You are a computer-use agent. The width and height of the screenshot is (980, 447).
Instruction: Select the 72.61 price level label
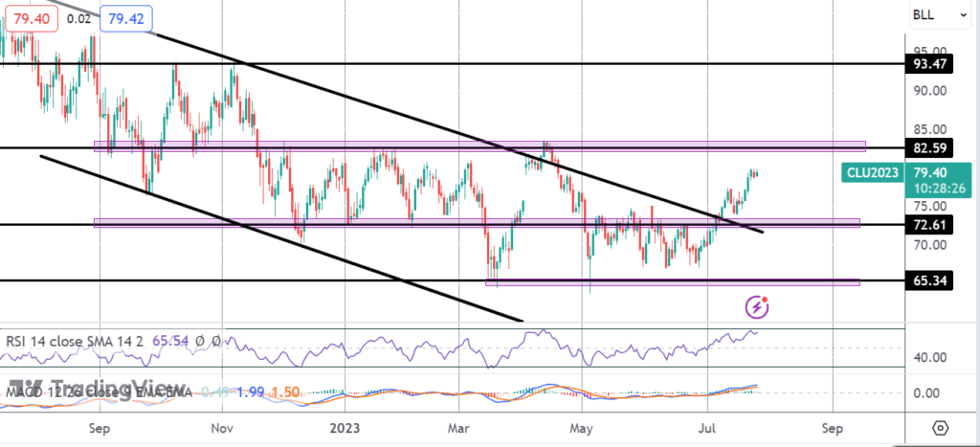pos(932,225)
